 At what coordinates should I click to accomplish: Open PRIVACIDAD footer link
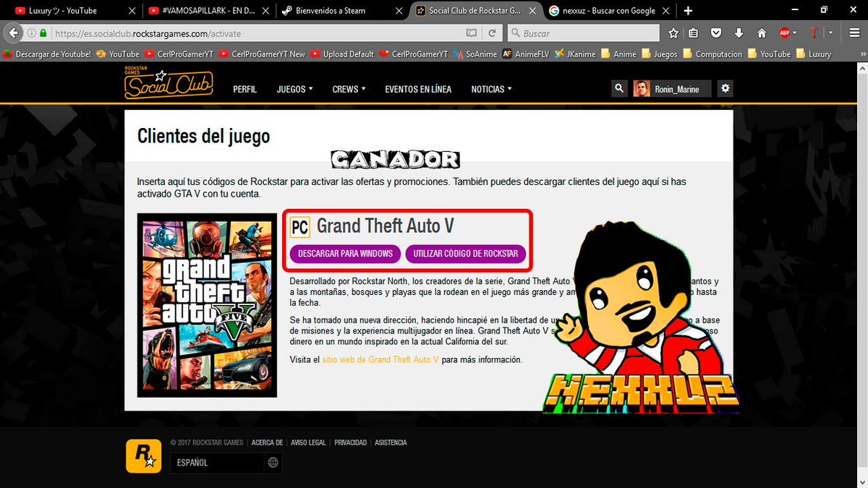[x=350, y=442]
